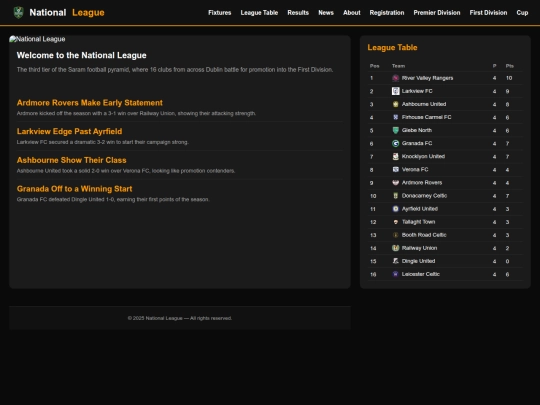
Task: Click Dingle United club crest
Action: point(395,261)
